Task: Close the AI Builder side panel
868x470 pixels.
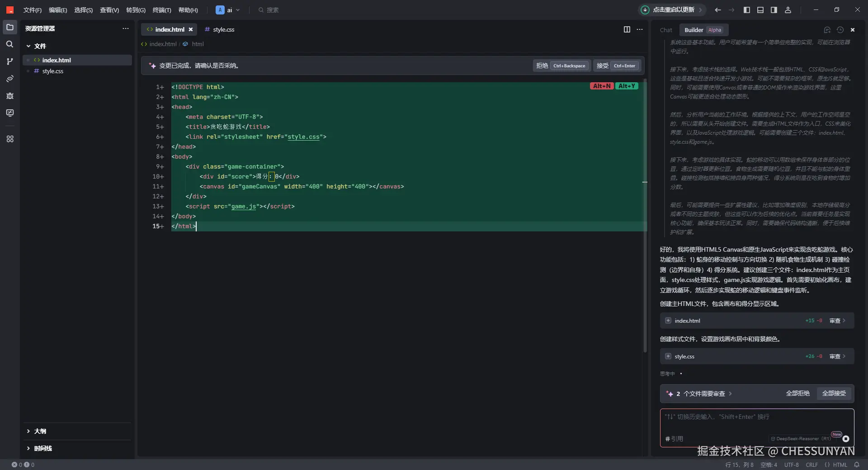Action: pyautogui.click(x=853, y=30)
